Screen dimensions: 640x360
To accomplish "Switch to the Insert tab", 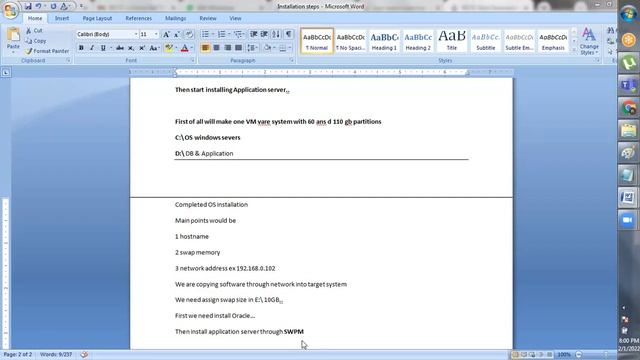I will (62, 18).
